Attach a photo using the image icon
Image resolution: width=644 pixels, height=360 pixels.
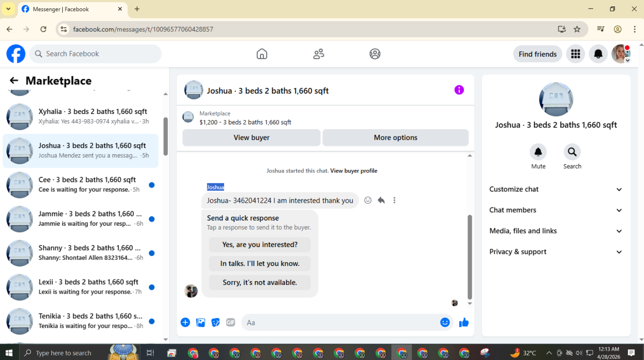[200, 322]
